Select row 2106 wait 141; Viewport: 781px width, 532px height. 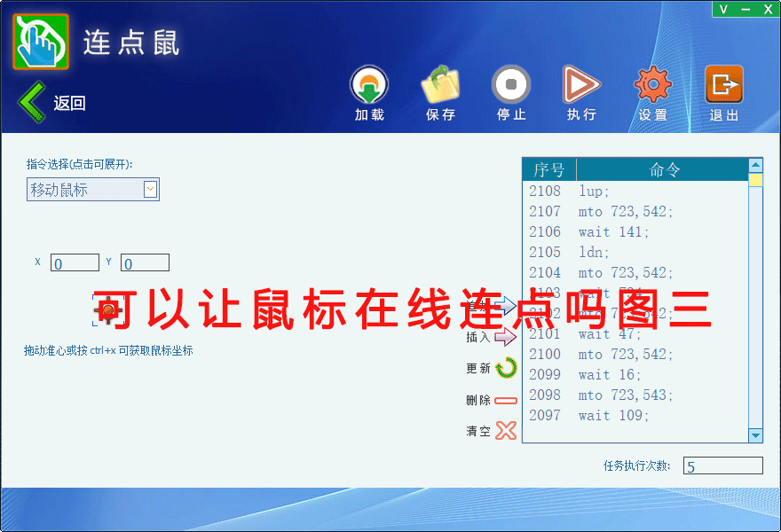pyautogui.click(x=635, y=232)
